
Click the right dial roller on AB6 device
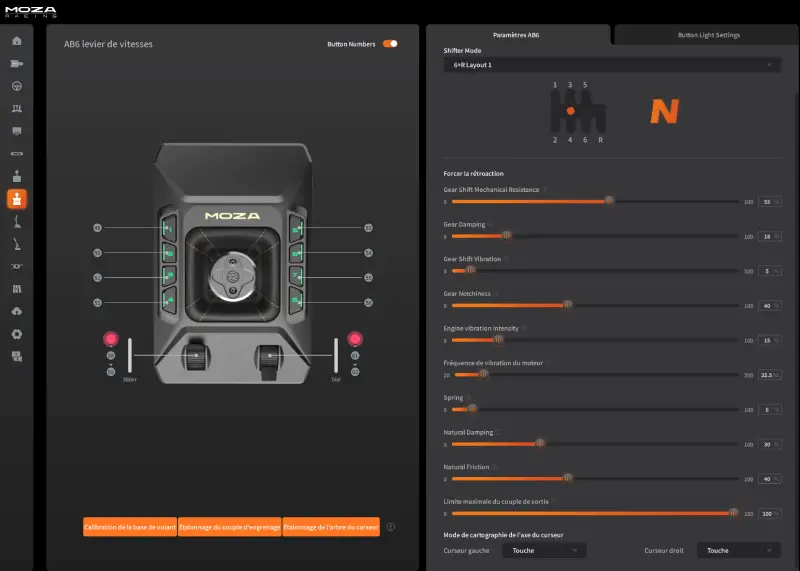269,357
